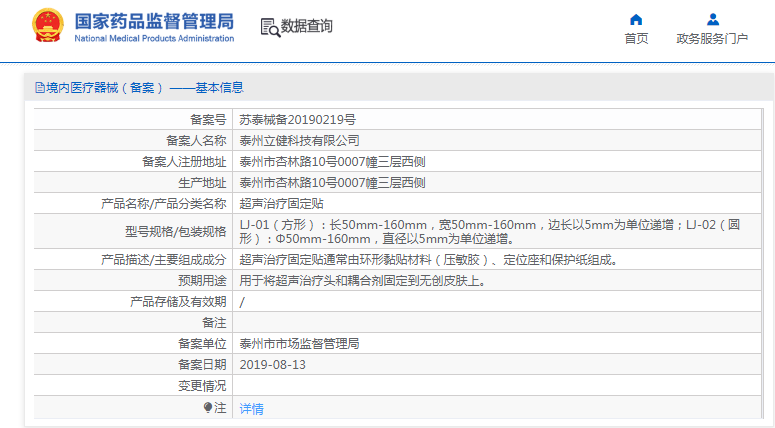
Task: Click National Medical Products Administration subtitle
Action: (x=154, y=38)
